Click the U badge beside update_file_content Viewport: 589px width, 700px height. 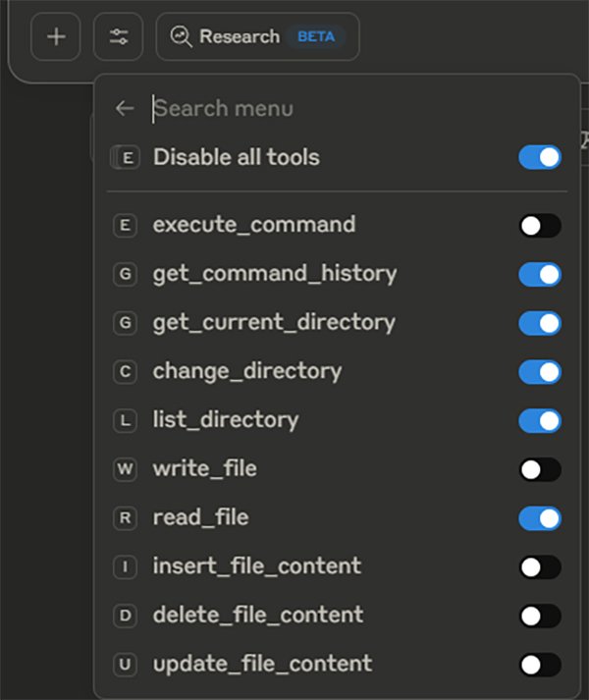click(125, 665)
